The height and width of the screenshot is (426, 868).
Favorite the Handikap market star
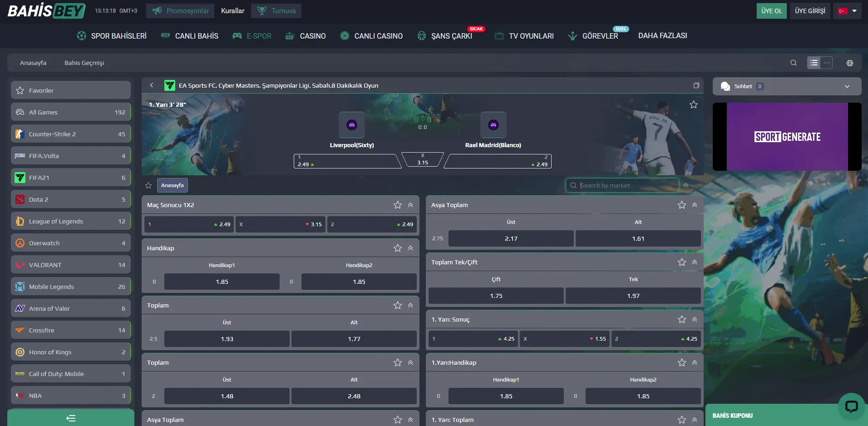coord(398,248)
